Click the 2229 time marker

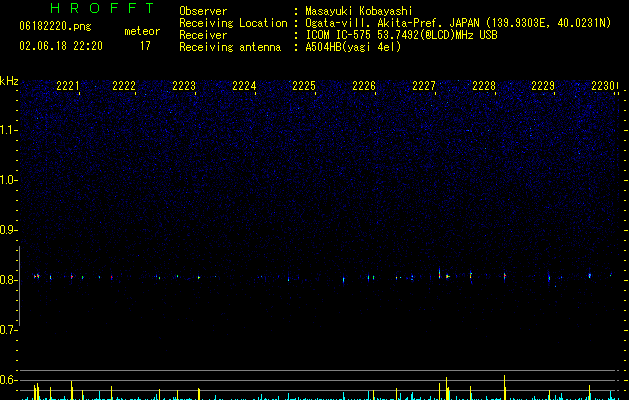(x=543, y=86)
